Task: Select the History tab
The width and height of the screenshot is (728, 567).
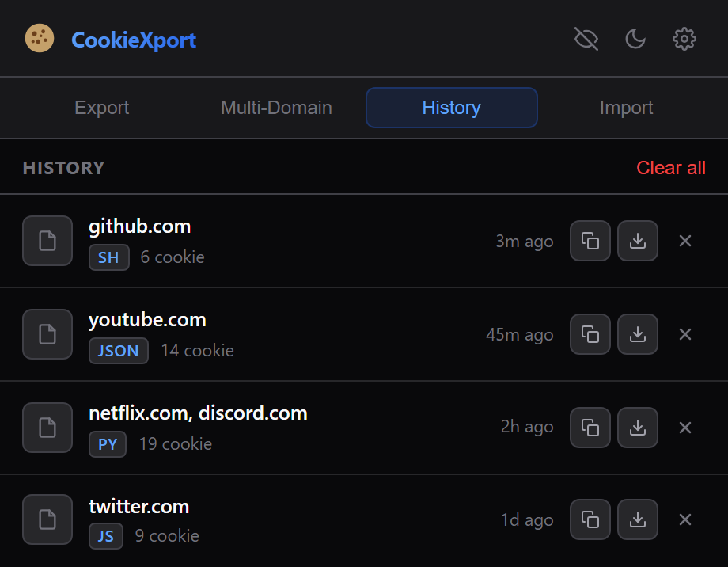Action: point(452,108)
